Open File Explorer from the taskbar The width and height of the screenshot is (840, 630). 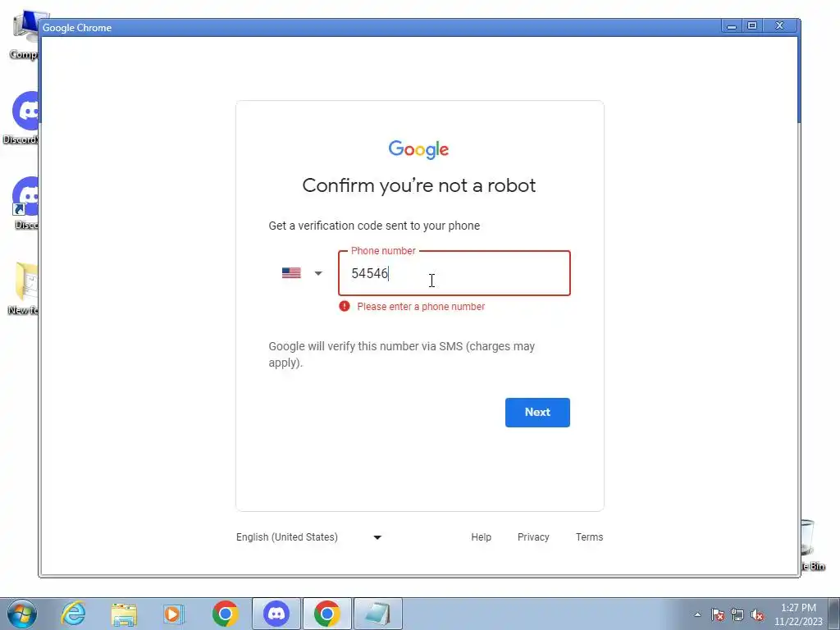coord(124,614)
